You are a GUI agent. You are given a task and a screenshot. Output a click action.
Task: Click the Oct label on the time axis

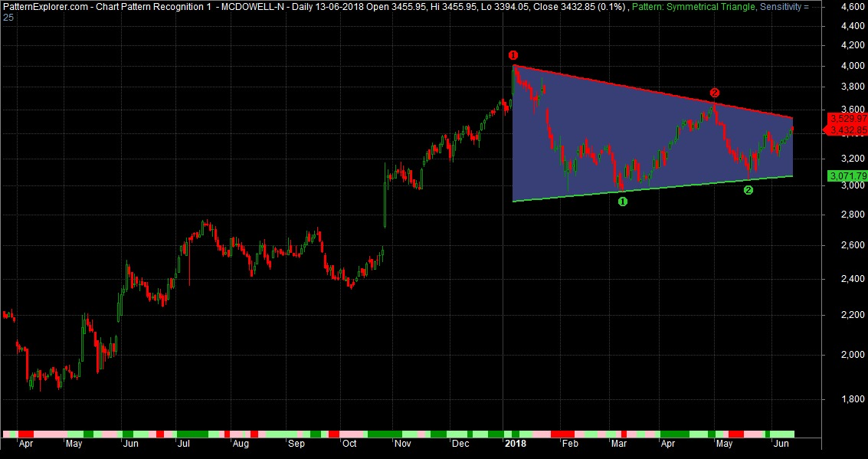pos(349,444)
